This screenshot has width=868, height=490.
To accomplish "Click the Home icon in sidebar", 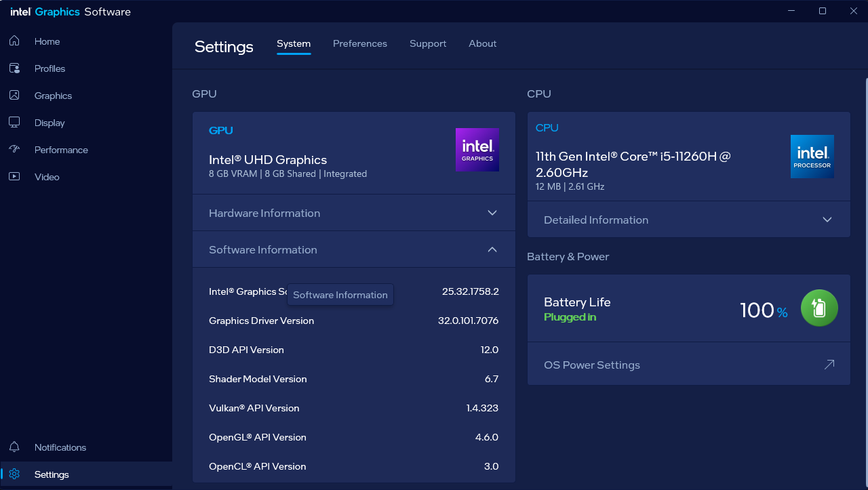I will [14, 41].
